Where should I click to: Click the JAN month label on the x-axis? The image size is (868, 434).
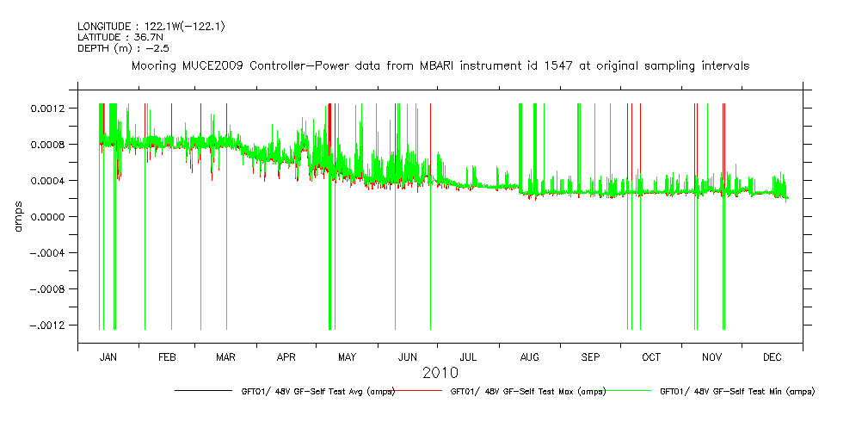108,356
